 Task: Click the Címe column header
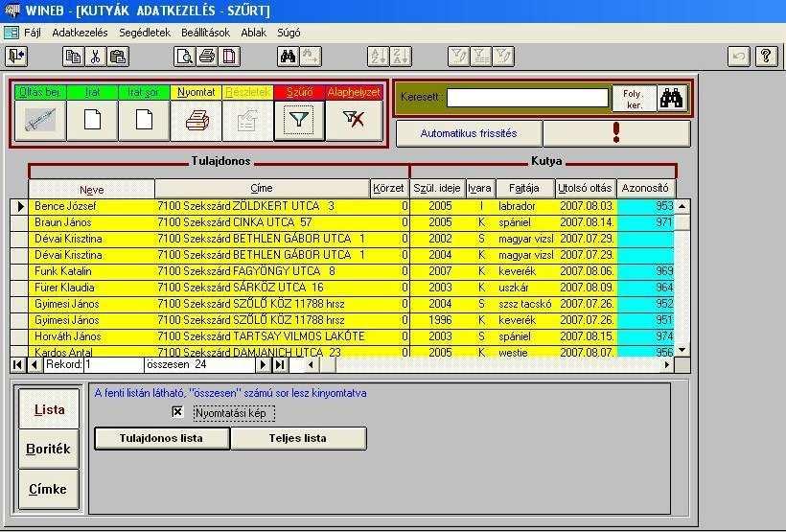click(x=263, y=189)
